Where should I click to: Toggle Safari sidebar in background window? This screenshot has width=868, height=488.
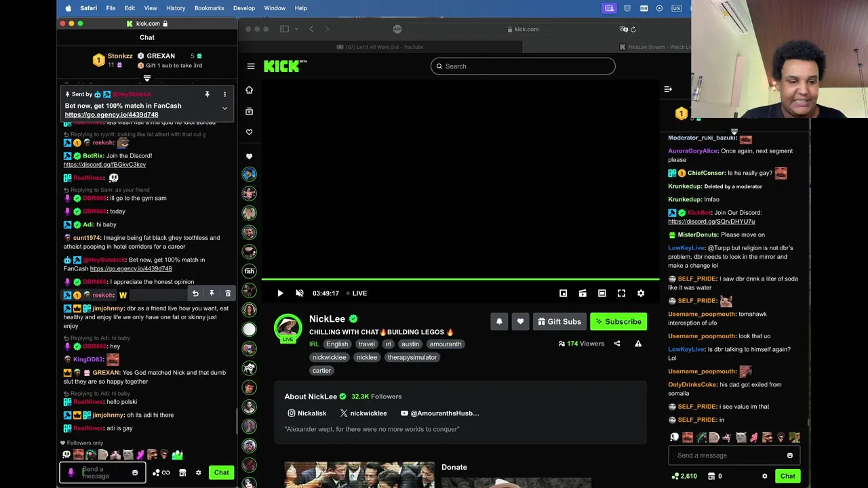click(x=284, y=29)
